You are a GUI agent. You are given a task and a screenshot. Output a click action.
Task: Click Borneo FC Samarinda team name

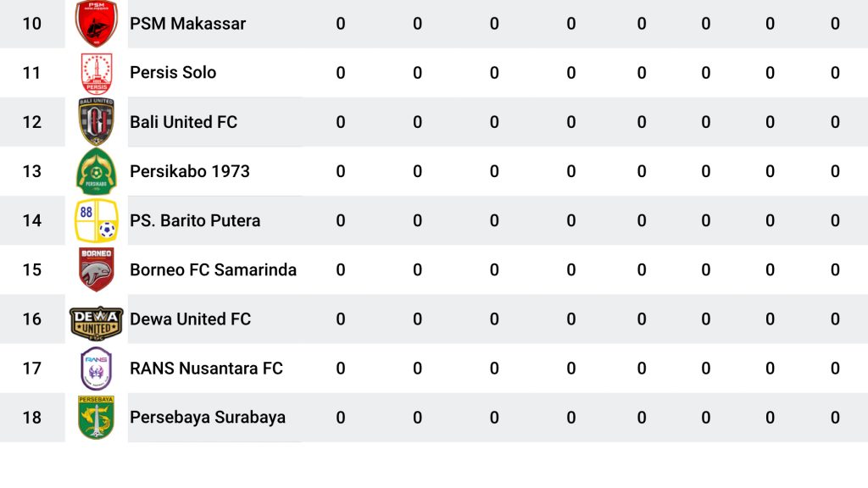[213, 269]
